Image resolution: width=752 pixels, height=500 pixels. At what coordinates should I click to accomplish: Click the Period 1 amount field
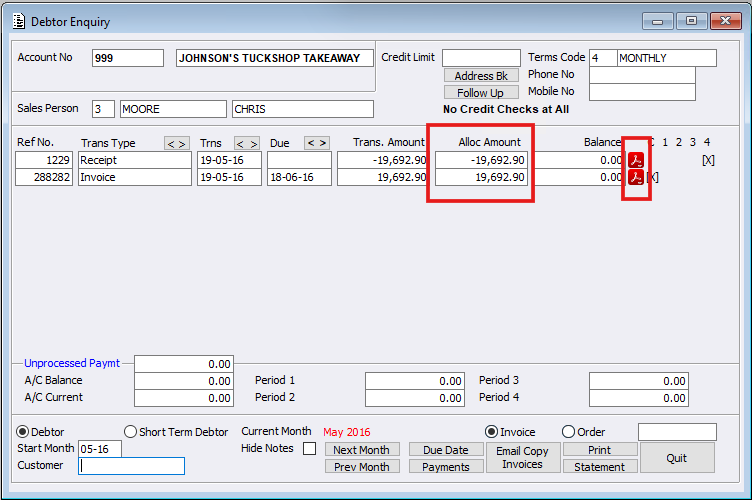point(415,381)
